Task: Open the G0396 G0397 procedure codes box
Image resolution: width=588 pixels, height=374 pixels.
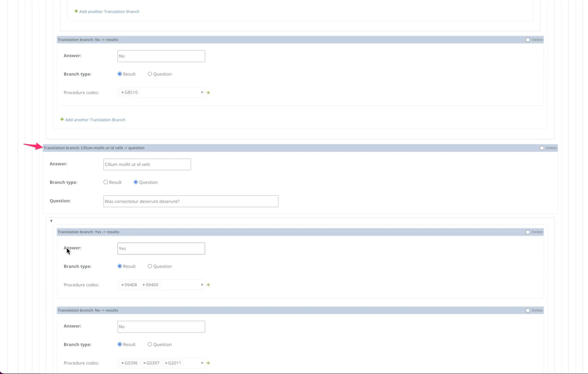Action: coord(192,363)
